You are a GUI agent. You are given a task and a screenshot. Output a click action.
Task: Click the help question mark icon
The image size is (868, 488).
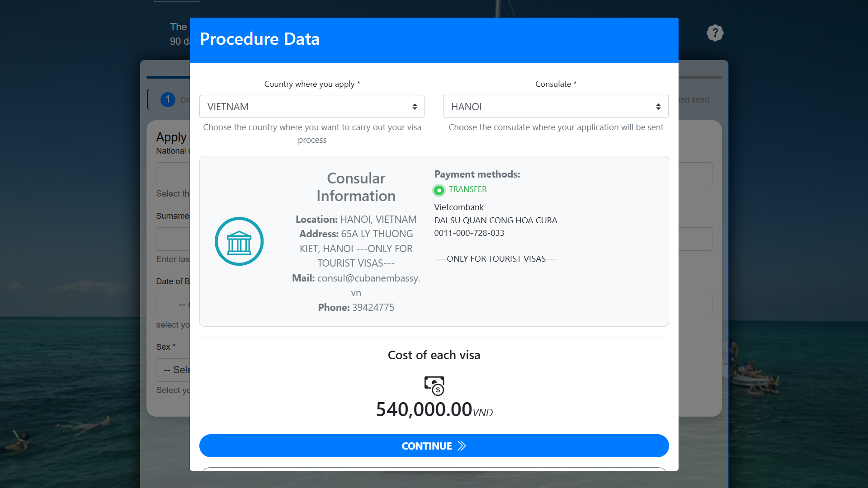click(715, 33)
